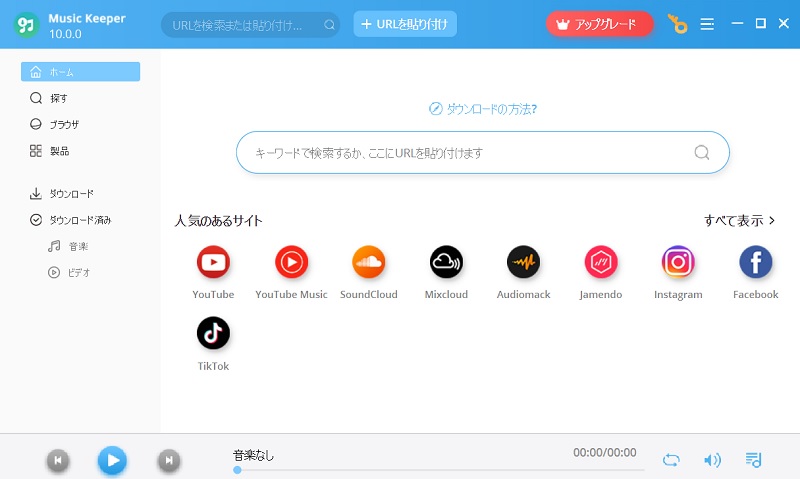Open the YouTube site icon

coord(213,262)
